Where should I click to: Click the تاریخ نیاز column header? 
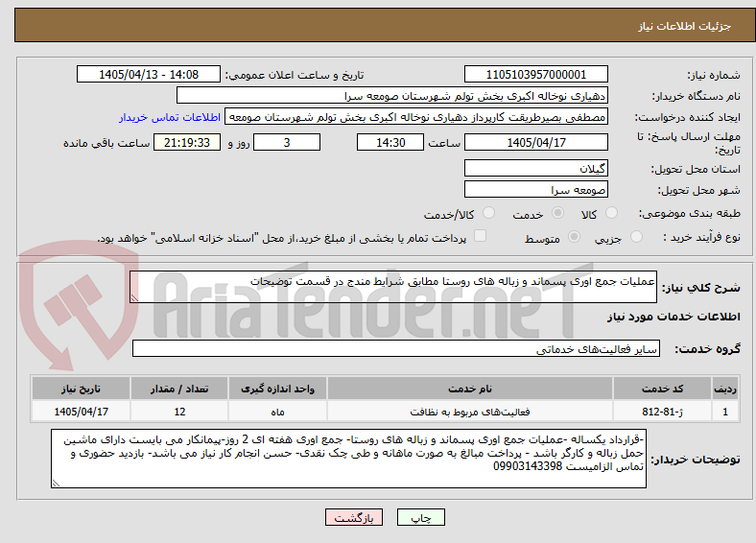(81, 389)
